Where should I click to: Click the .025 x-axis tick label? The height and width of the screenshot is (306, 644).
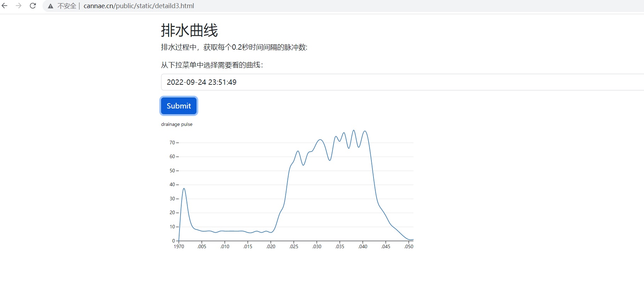294,246
